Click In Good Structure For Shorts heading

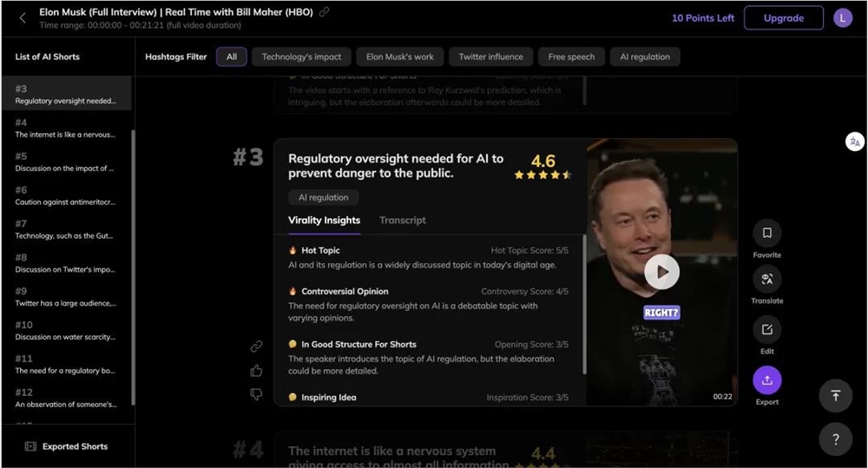point(358,345)
